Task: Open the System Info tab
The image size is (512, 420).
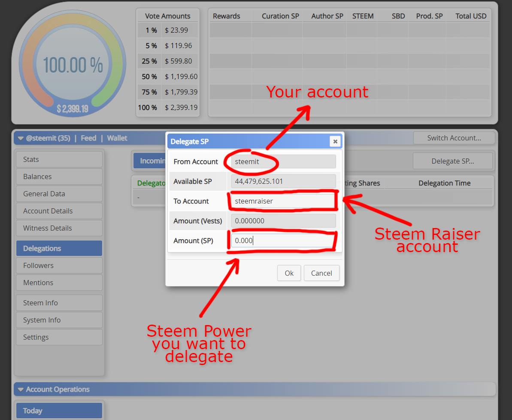Action: coord(59,320)
